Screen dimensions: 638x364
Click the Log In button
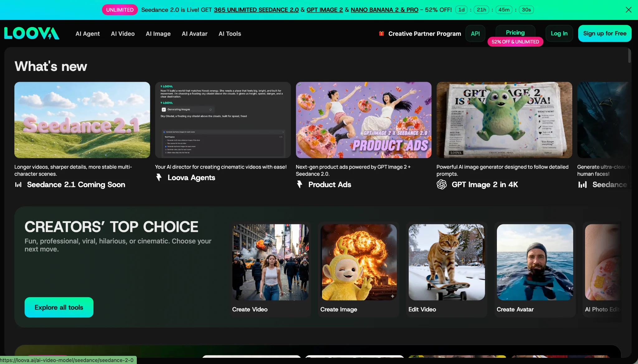point(559,33)
